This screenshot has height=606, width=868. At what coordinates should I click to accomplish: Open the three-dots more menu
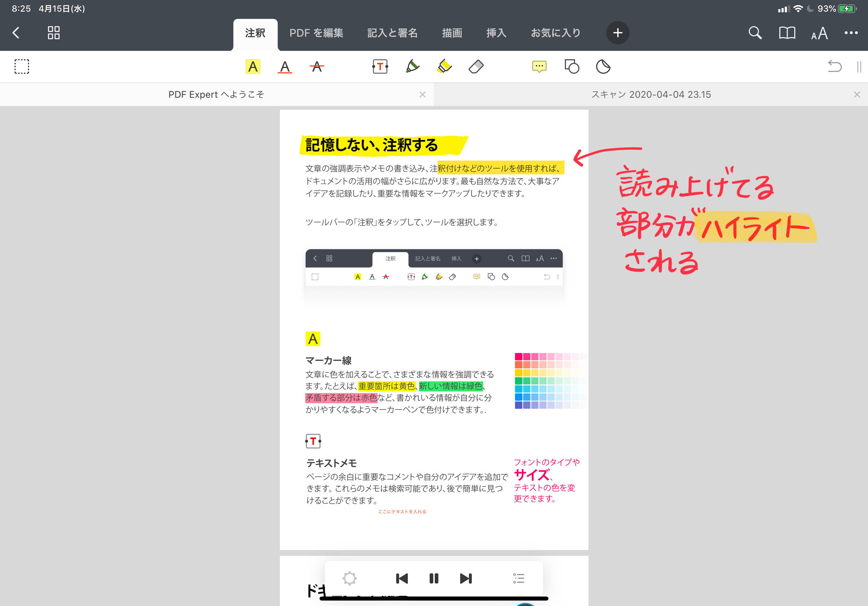851,33
